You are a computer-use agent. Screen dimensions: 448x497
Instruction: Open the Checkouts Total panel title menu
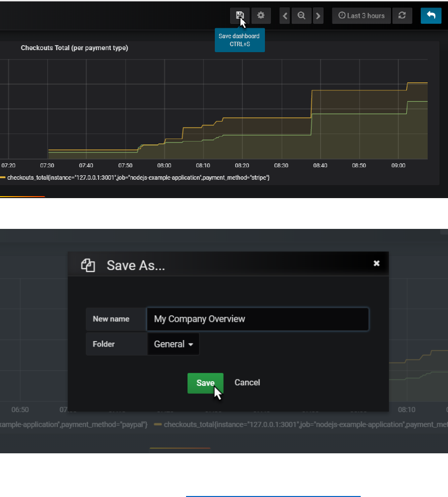tap(74, 48)
